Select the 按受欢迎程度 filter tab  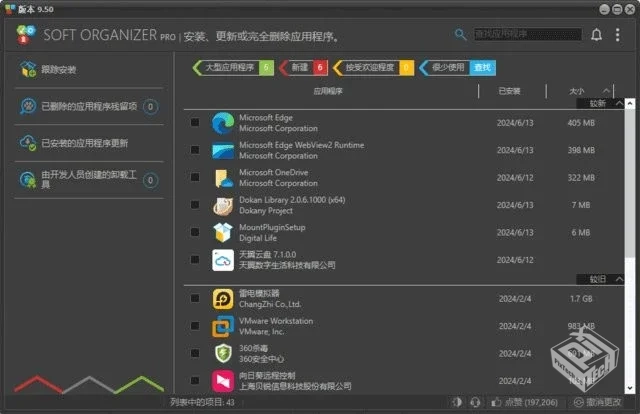373,67
